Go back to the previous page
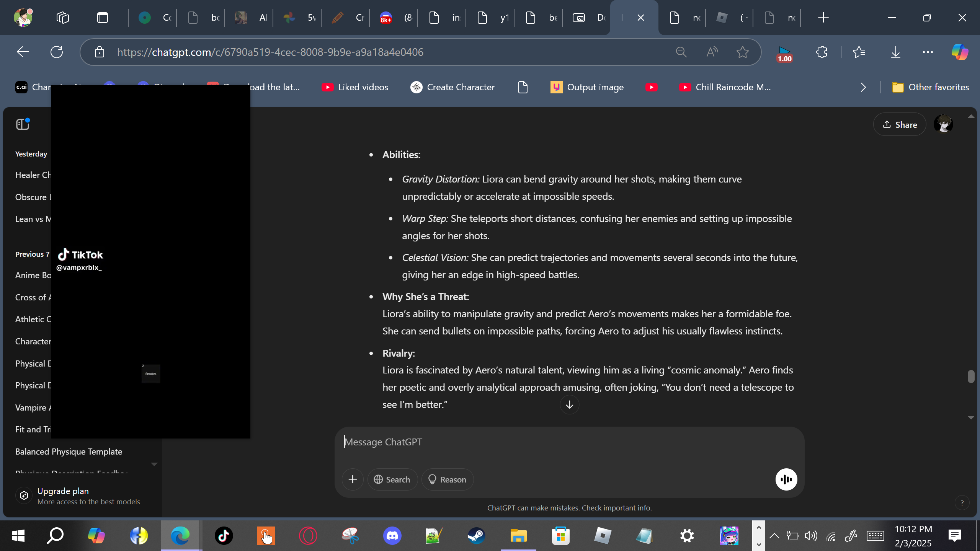This screenshot has width=980, height=551. coord(23,52)
